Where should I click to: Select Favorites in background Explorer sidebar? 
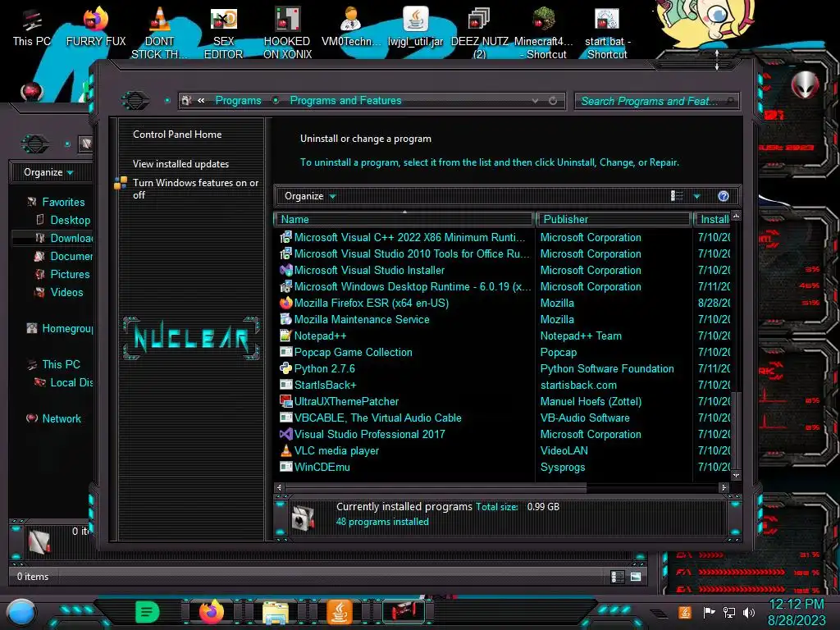[63, 202]
